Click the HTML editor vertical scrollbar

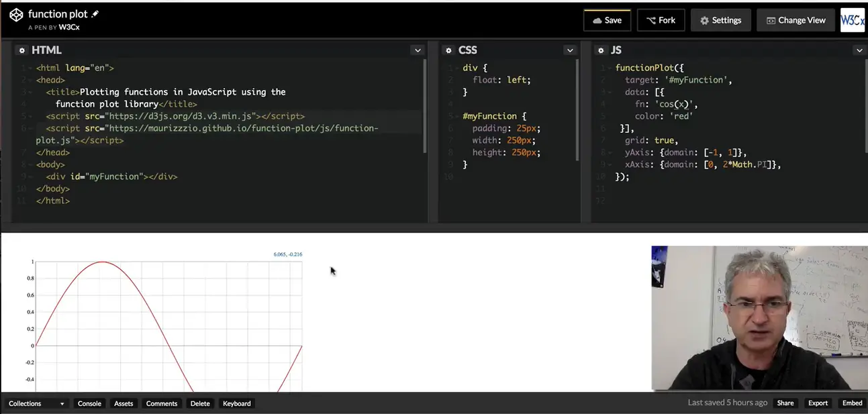424,106
